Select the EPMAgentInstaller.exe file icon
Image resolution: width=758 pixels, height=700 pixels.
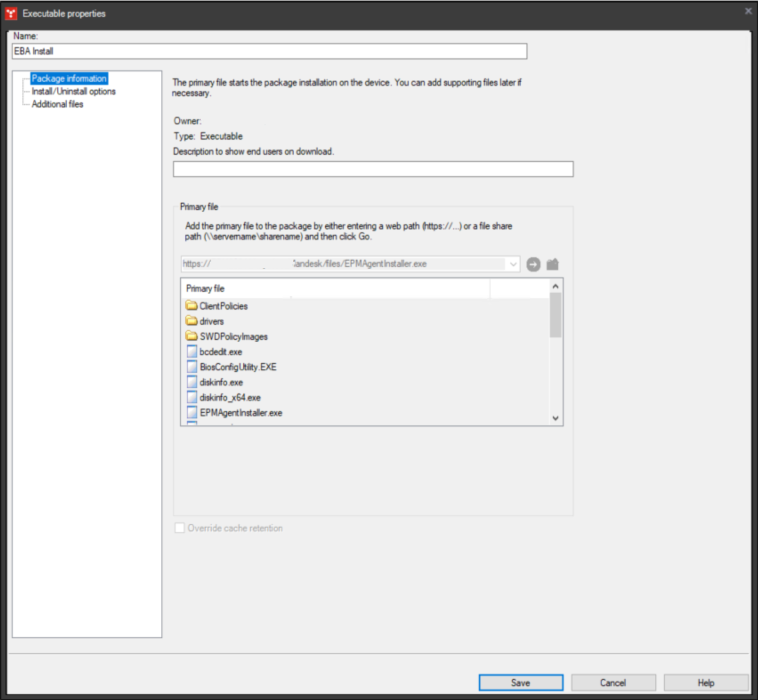[192, 412]
